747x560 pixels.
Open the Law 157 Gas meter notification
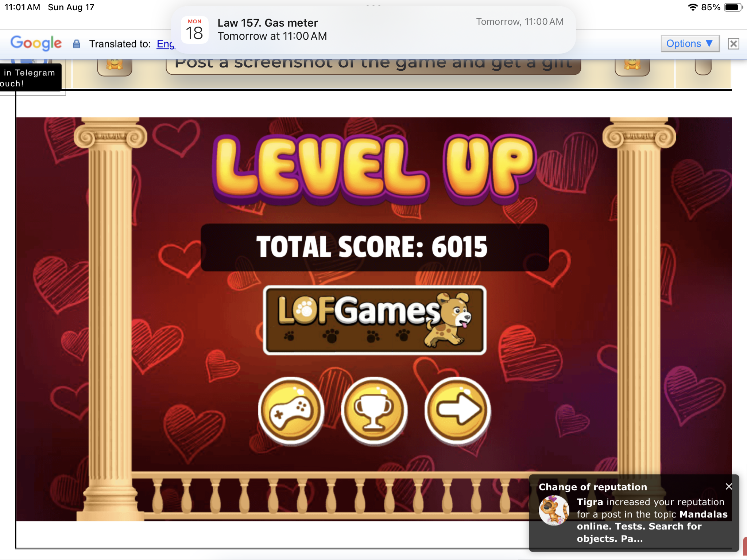[373, 30]
